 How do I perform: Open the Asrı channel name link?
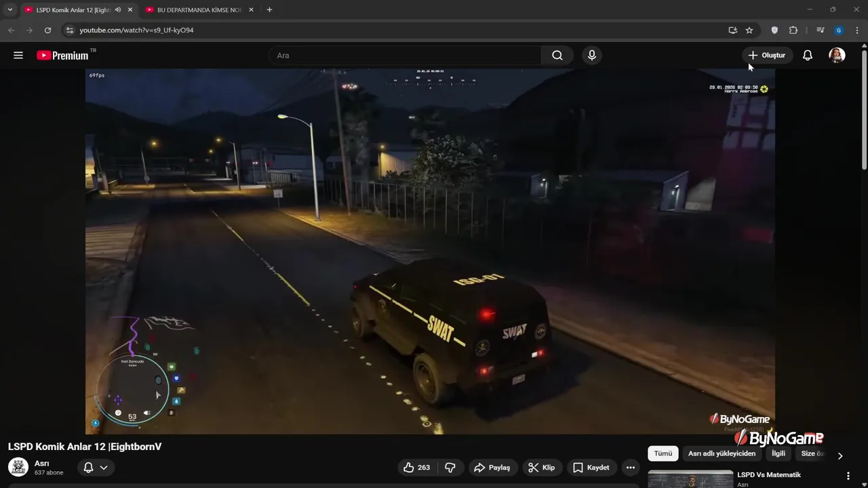click(x=42, y=464)
